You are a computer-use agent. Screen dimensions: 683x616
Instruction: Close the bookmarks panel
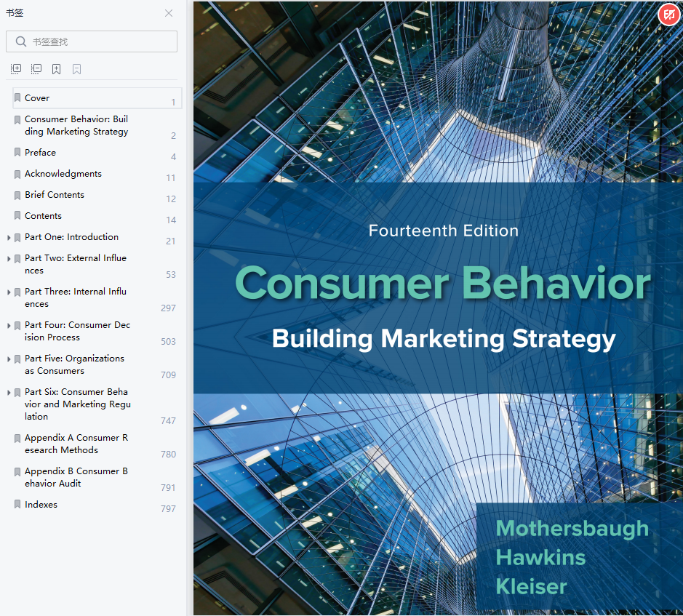(x=169, y=13)
